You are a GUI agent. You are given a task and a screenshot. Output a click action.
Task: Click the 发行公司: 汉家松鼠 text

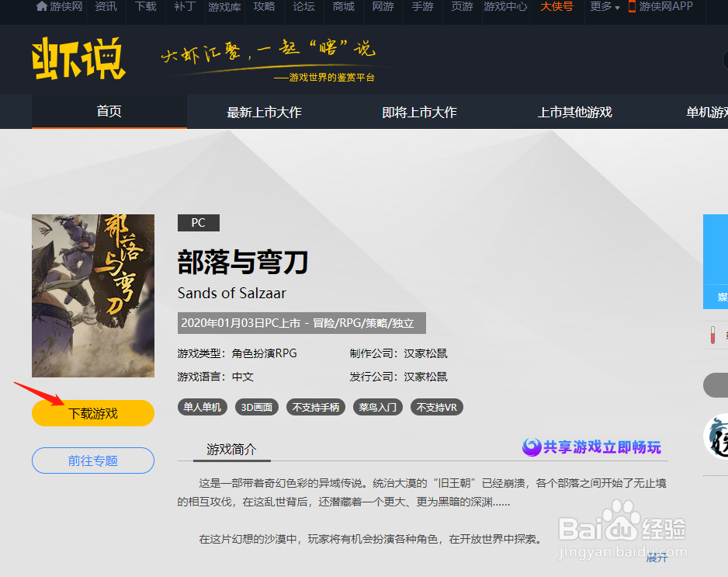point(398,377)
